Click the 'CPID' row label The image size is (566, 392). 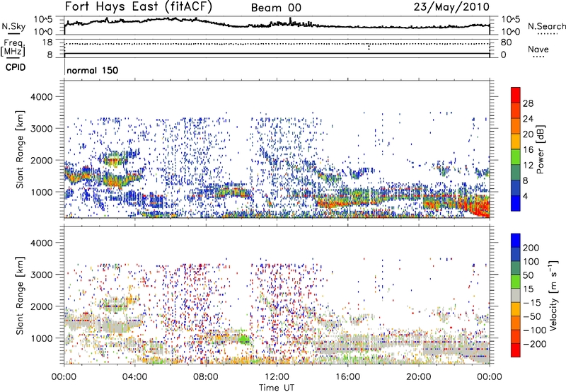coord(16,67)
